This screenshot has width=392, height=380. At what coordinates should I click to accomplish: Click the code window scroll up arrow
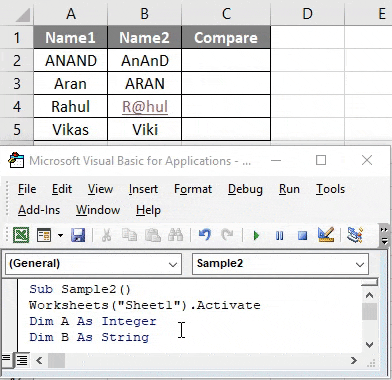click(369, 295)
